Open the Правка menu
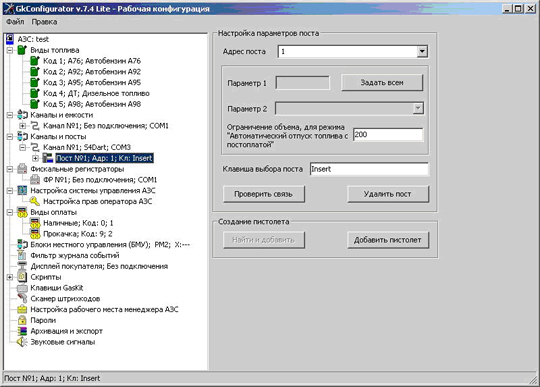Viewport: 540px width, 387px height. [x=44, y=22]
